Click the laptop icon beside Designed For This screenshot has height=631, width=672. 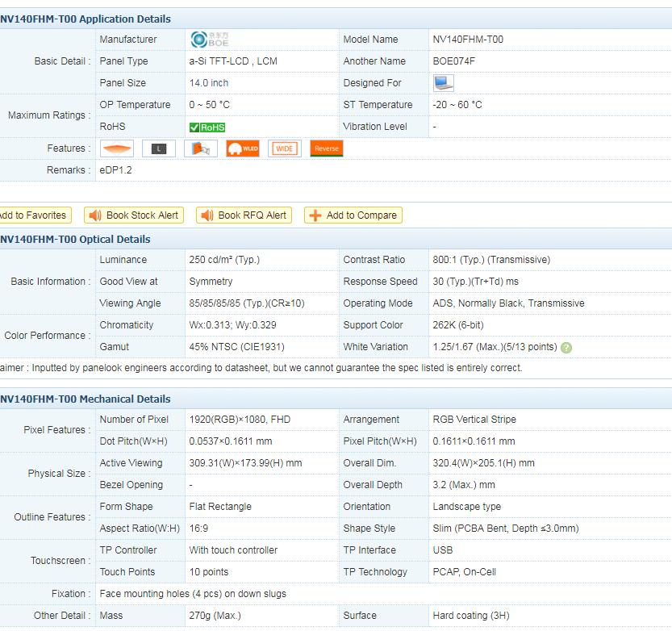(443, 83)
